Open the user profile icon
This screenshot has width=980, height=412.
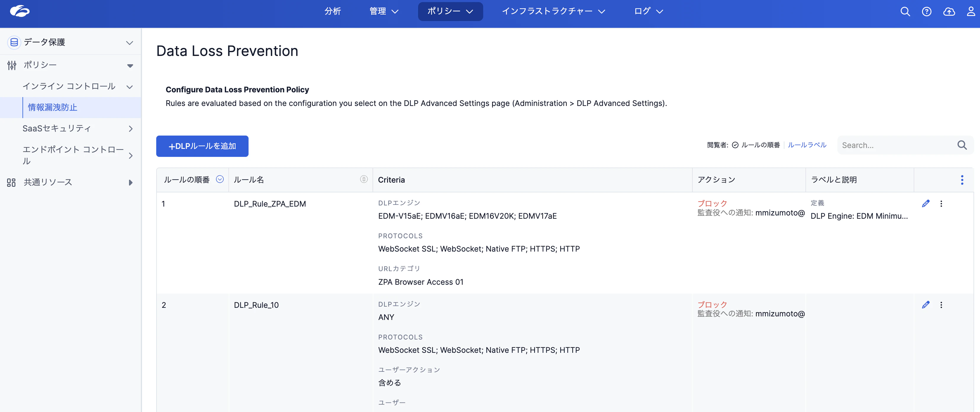(971, 12)
